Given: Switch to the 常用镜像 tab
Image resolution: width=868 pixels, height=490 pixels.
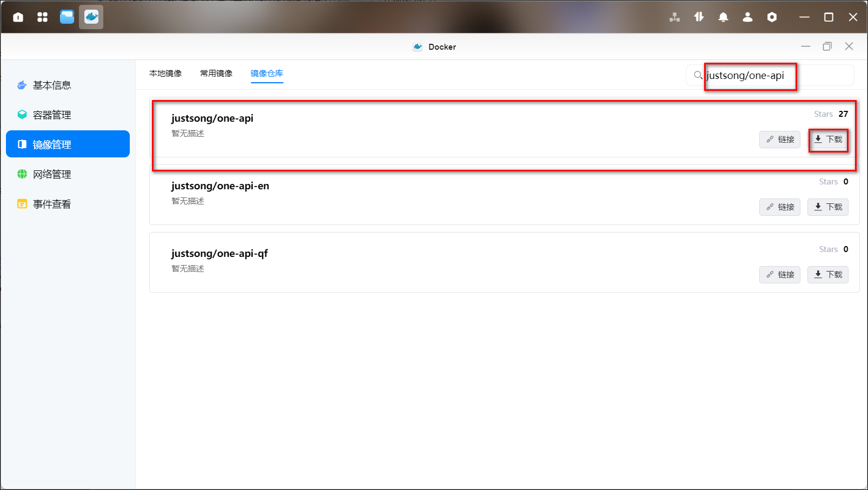Looking at the screenshot, I should (216, 74).
